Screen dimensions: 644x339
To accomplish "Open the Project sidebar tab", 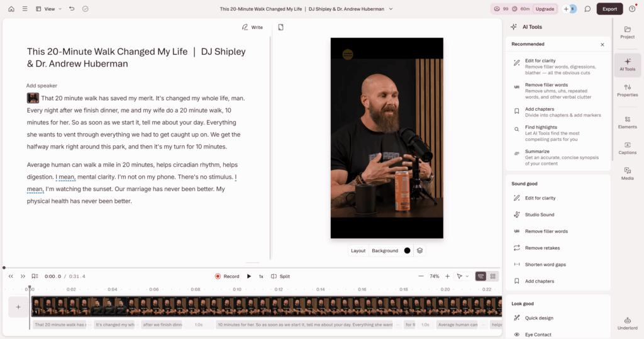I will [x=627, y=33].
